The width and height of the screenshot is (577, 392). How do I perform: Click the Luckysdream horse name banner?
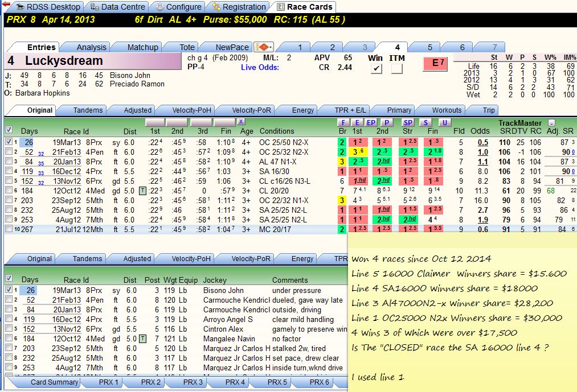(x=93, y=61)
